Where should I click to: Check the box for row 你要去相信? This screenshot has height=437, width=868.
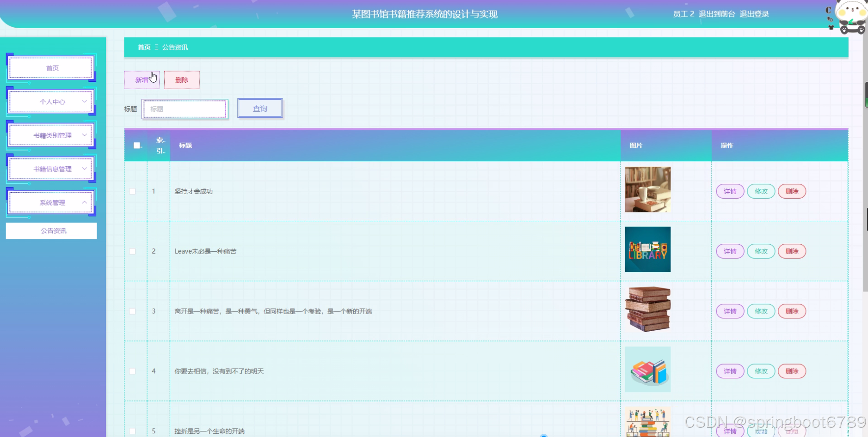coord(132,371)
